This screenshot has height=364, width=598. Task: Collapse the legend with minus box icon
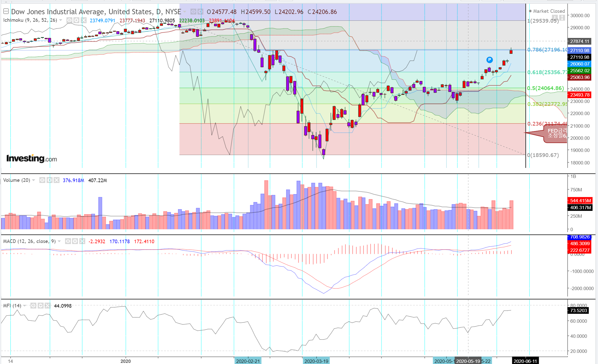coord(6,11)
